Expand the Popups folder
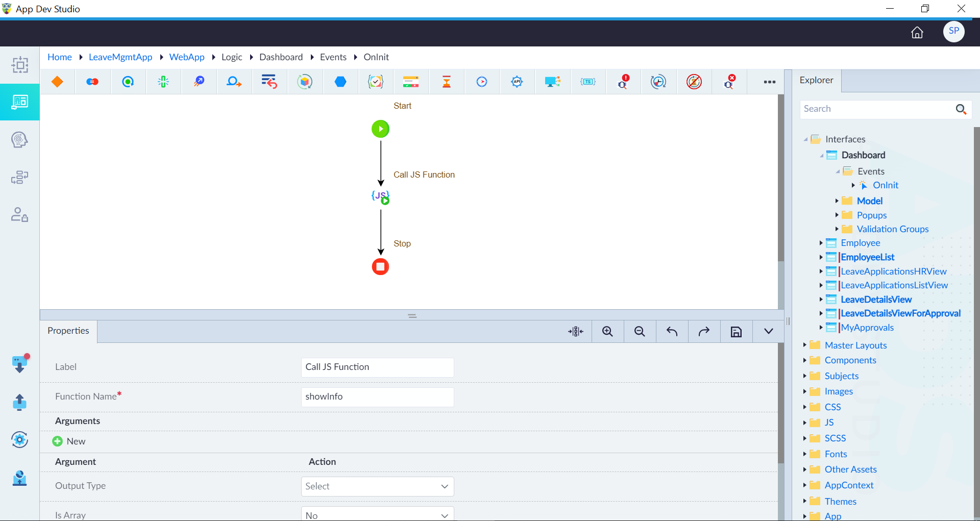 [x=837, y=215]
